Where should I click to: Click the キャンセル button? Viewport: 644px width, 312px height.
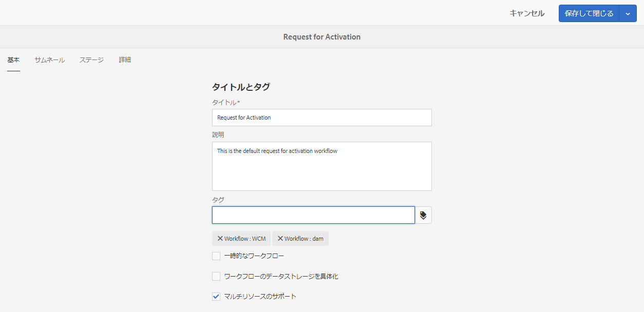[x=527, y=14]
